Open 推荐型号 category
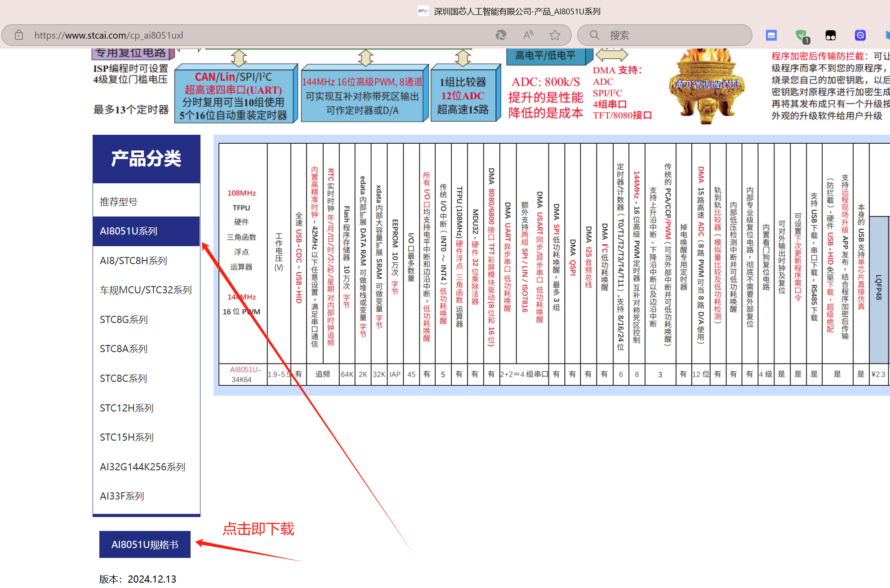Viewport: 890px width, 588px height. [147, 202]
